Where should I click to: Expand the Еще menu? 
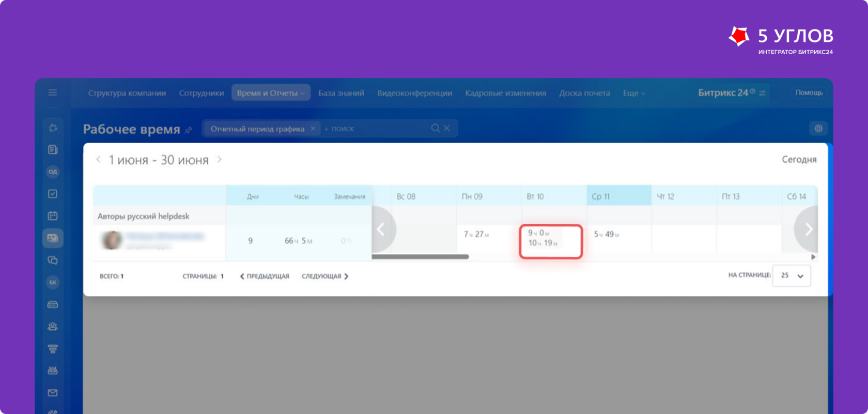tap(634, 93)
